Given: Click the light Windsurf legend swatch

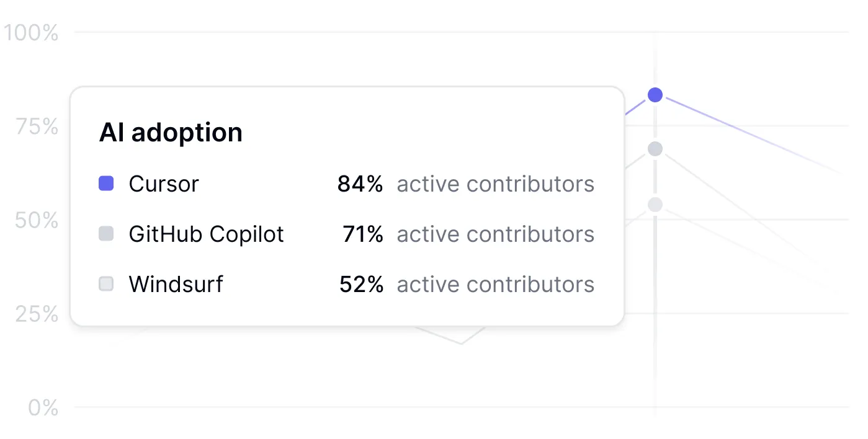Looking at the screenshot, I should (106, 284).
